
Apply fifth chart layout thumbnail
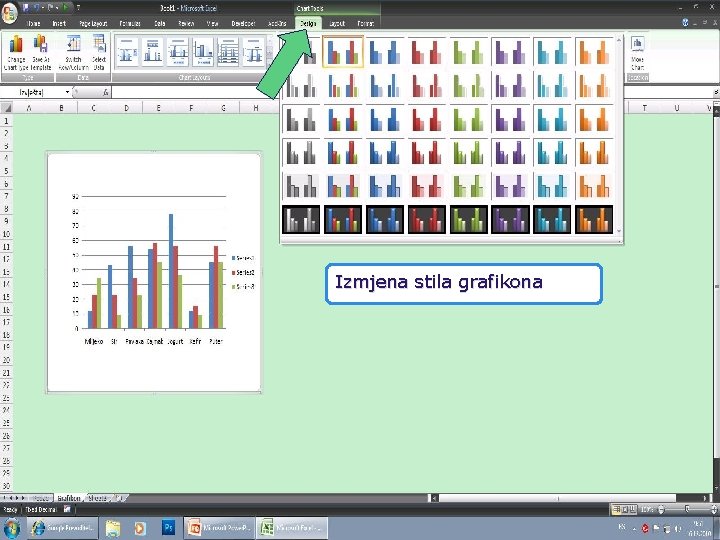click(x=228, y=52)
